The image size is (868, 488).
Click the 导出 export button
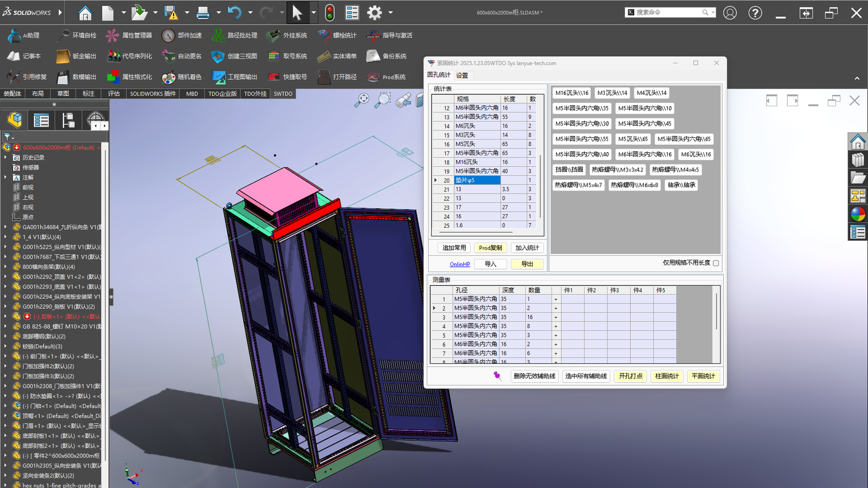[x=527, y=264]
